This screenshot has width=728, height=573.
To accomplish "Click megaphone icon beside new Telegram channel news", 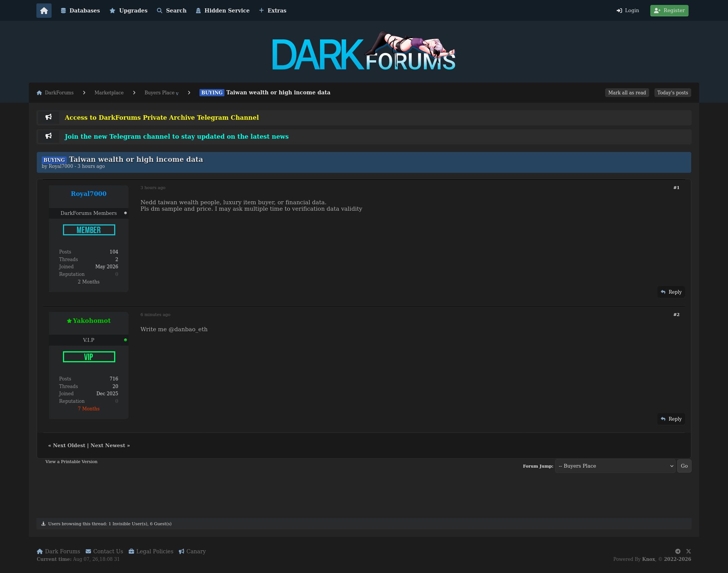I will 49,136.
